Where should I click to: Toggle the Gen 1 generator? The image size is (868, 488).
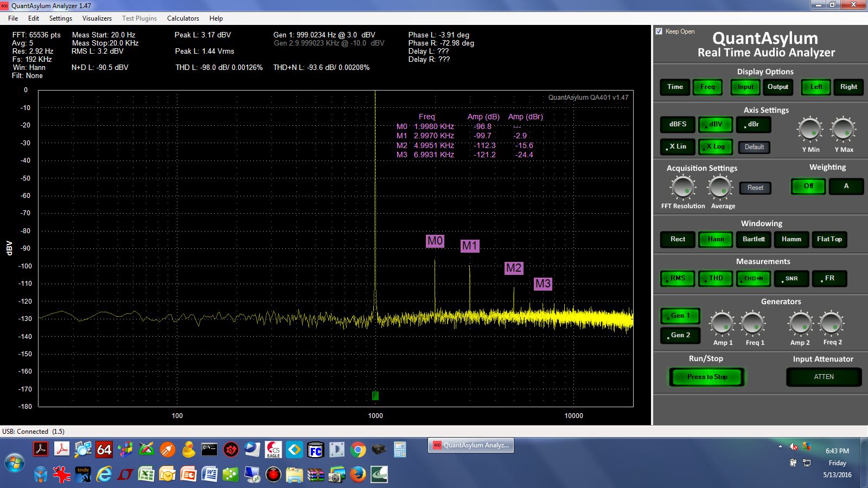(680, 316)
